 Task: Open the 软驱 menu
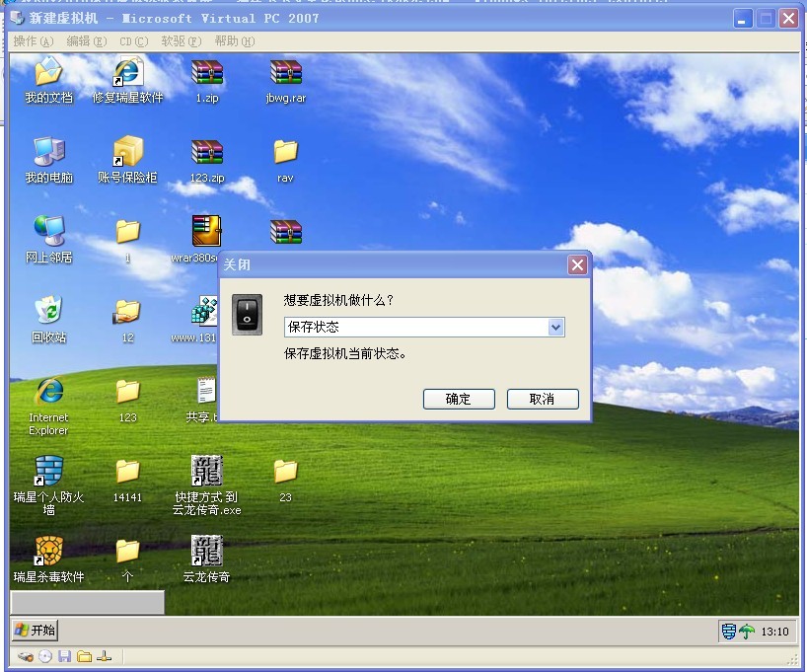click(x=182, y=41)
